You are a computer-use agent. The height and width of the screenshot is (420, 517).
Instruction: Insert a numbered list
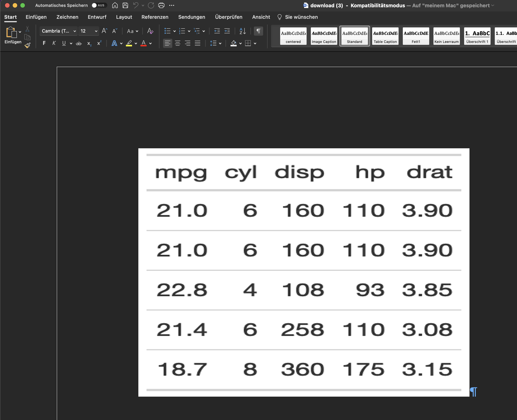[182, 31]
